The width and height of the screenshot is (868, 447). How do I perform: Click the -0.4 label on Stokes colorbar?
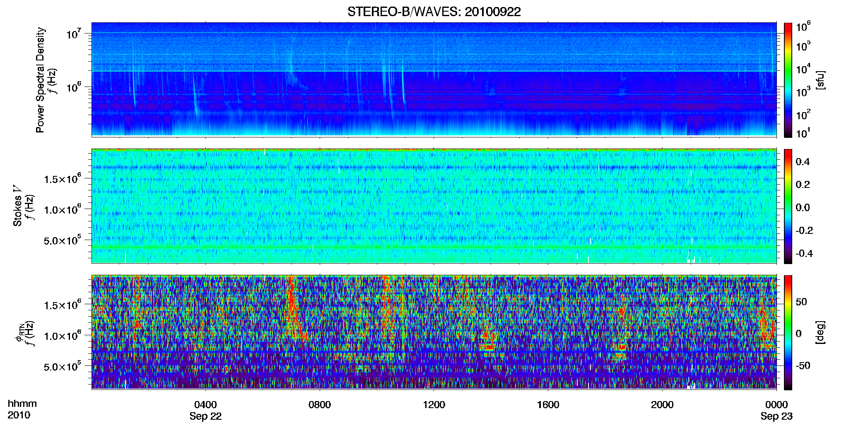pyautogui.click(x=804, y=253)
